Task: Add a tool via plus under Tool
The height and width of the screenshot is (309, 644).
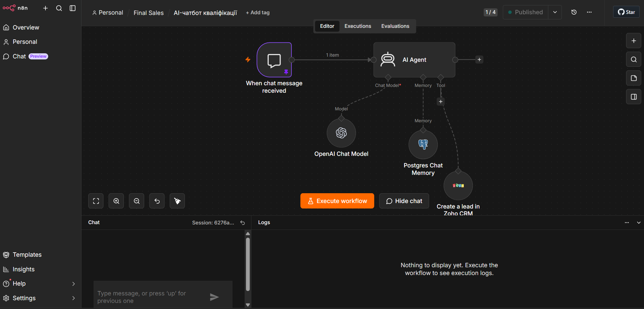Action: pyautogui.click(x=441, y=102)
